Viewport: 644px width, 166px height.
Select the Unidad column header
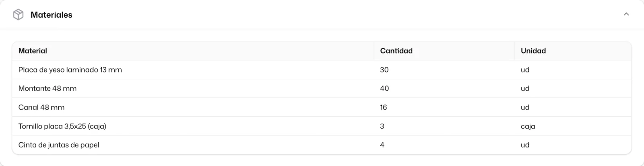click(x=533, y=51)
